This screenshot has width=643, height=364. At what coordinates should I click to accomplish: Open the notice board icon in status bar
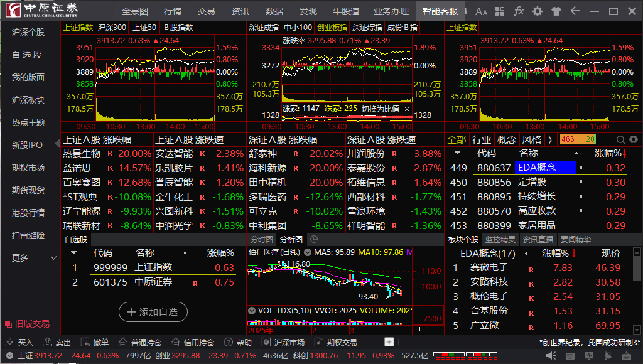[626, 356]
